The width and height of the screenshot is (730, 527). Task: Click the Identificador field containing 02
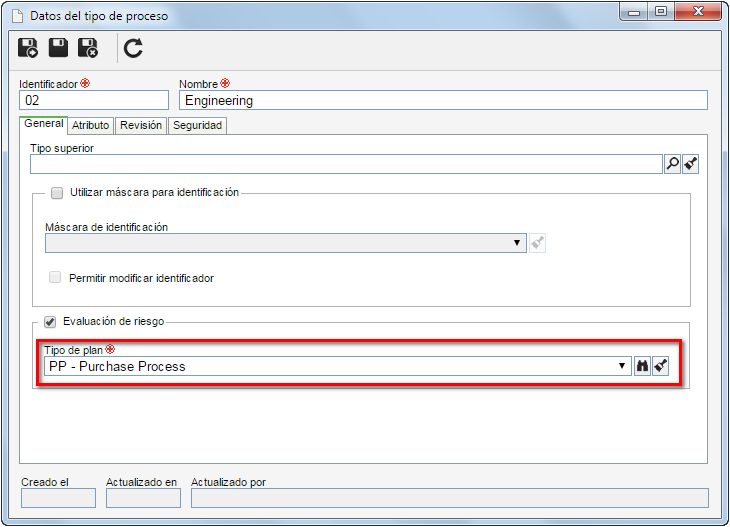[x=94, y=100]
